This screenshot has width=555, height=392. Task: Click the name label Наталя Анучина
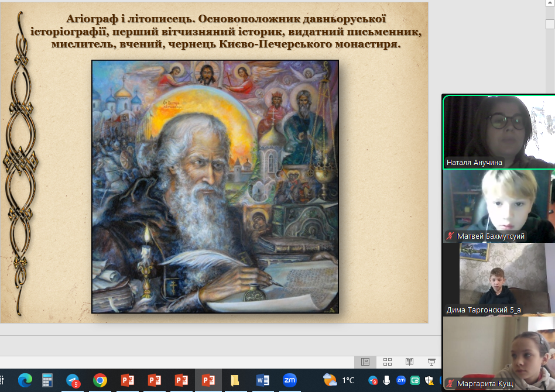coord(474,163)
